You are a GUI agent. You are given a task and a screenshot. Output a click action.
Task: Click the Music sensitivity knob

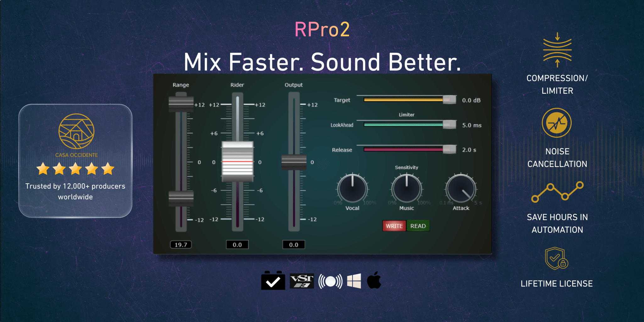point(407,188)
